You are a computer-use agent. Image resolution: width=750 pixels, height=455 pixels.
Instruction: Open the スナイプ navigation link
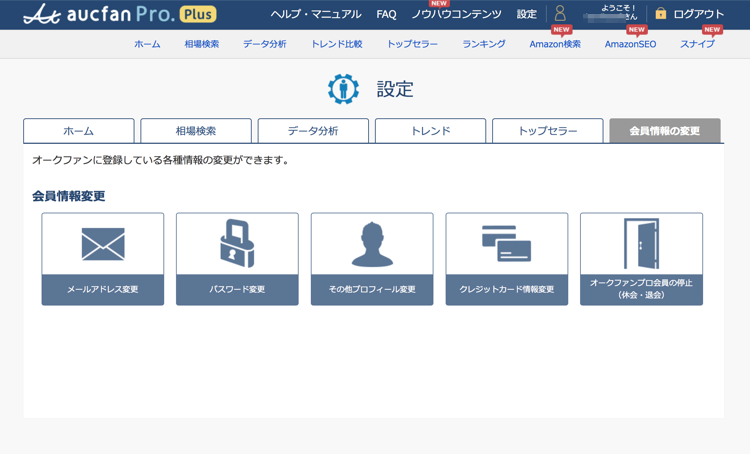click(x=697, y=44)
